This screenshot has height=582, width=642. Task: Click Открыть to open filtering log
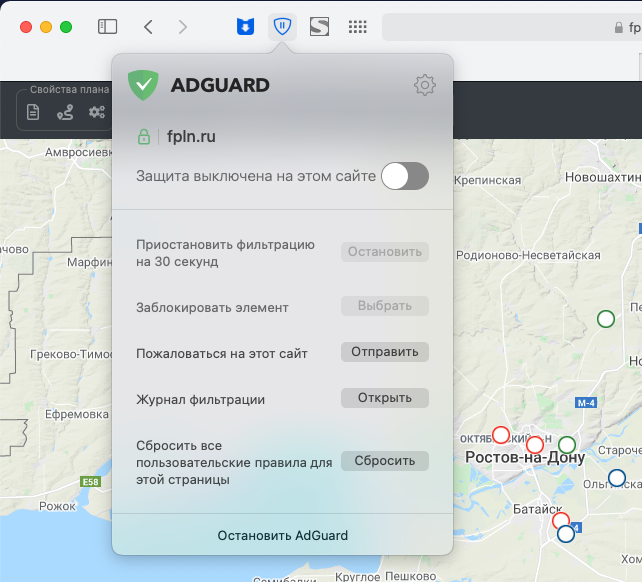click(x=385, y=398)
